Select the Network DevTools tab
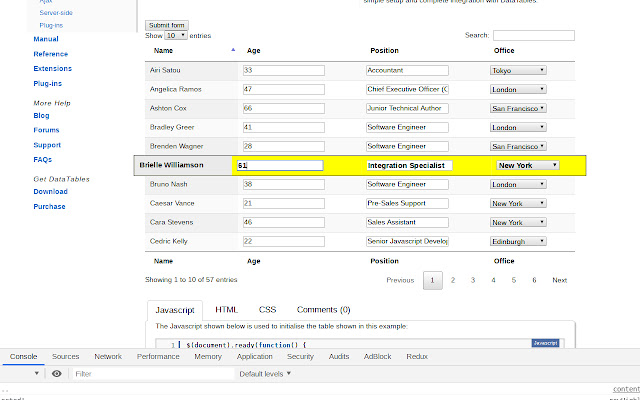This screenshot has height=400, width=640. click(x=108, y=356)
